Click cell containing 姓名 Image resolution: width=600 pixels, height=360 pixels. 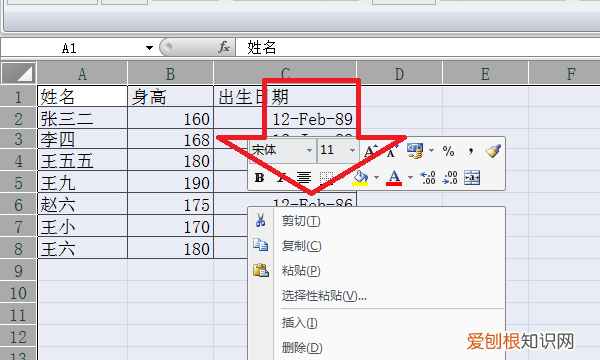(x=82, y=96)
